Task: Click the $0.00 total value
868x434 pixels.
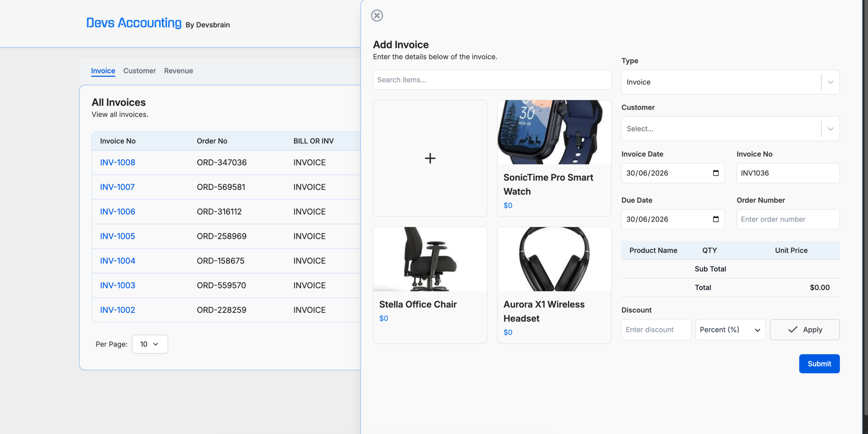Action: point(820,288)
